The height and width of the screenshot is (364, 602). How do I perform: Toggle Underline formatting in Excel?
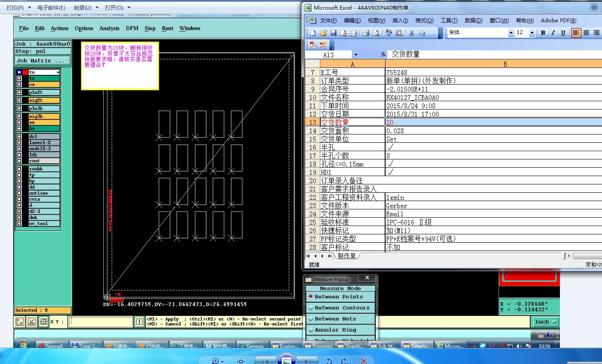tap(563, 33)
